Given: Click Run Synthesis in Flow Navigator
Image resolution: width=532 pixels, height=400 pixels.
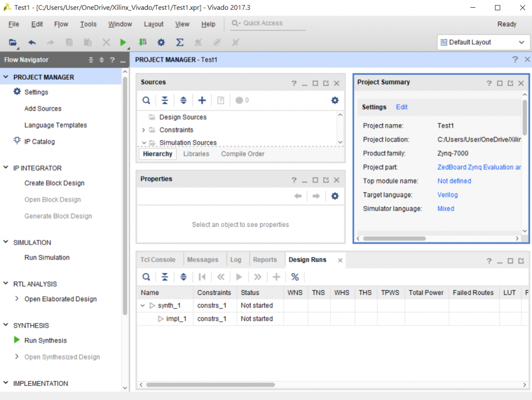Looking at the screenshot, I should coord(46,340).
